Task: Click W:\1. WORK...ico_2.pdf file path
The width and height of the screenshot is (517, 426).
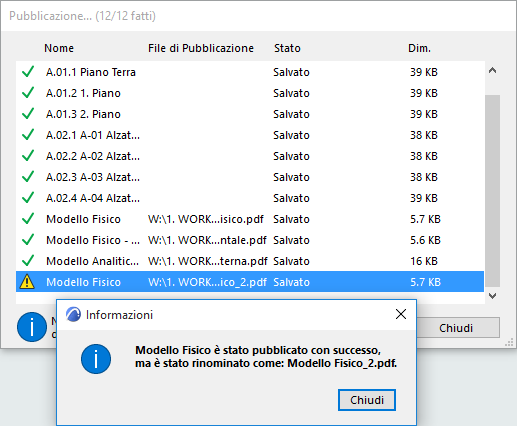Action: click(x=207, y=282)
